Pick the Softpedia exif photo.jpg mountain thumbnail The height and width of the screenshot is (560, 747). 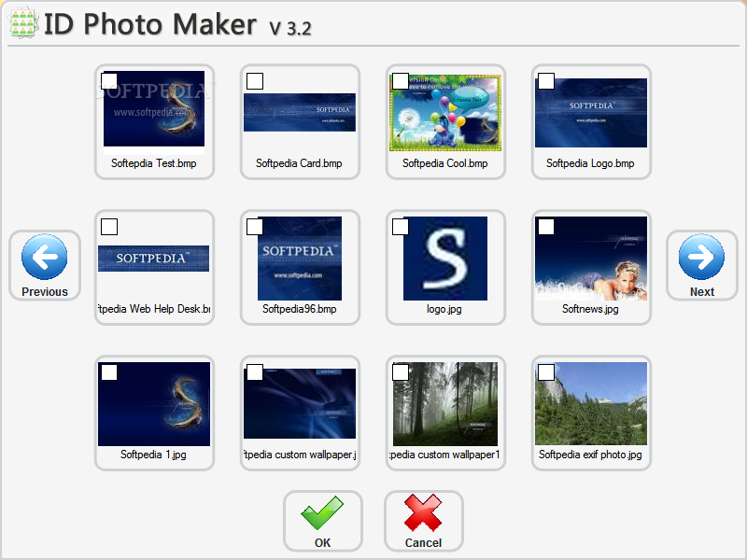(591, 404)
